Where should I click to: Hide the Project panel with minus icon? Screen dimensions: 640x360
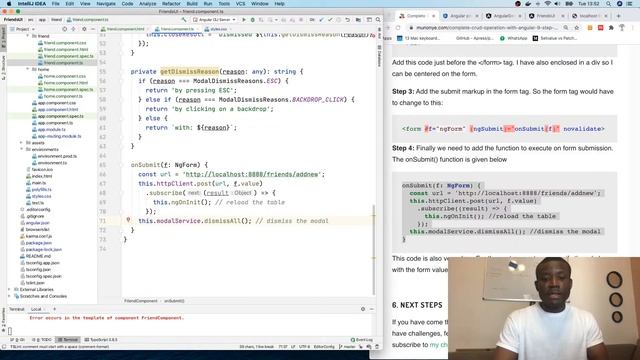click(x=93, y=29)
